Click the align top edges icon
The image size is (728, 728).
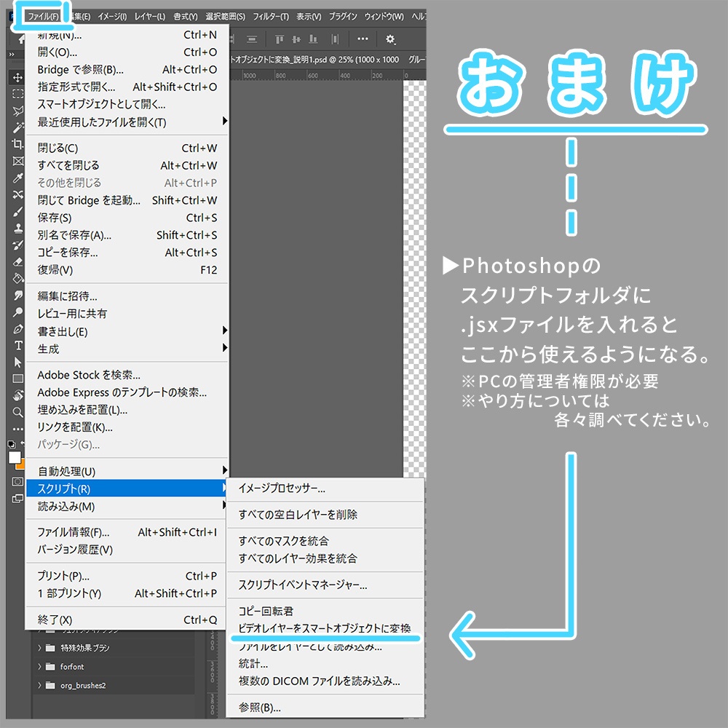coord(279,39)
